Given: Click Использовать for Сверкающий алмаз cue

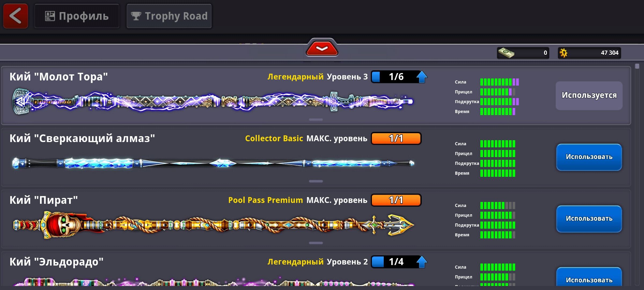Looking at the screenshot, I should click(x=589, y=157).
